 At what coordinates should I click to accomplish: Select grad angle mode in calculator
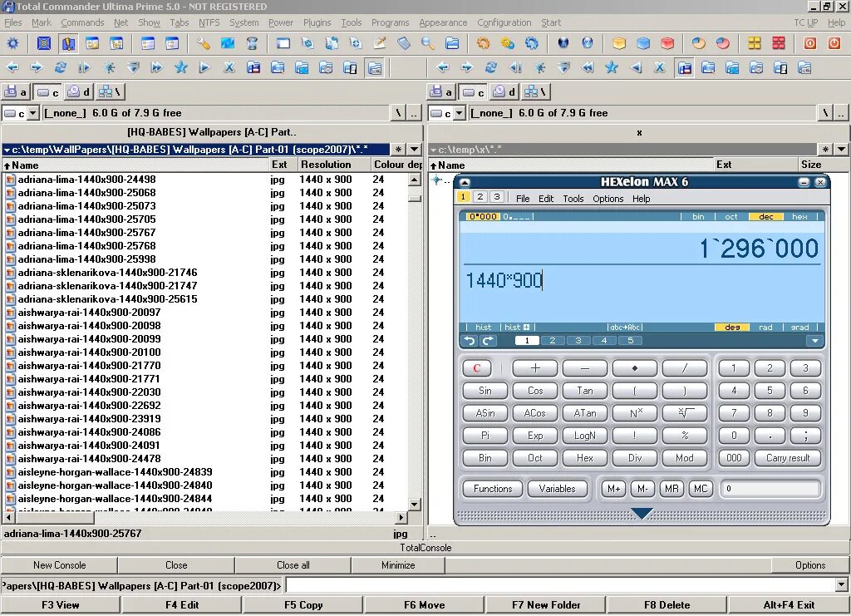(799, 328)
